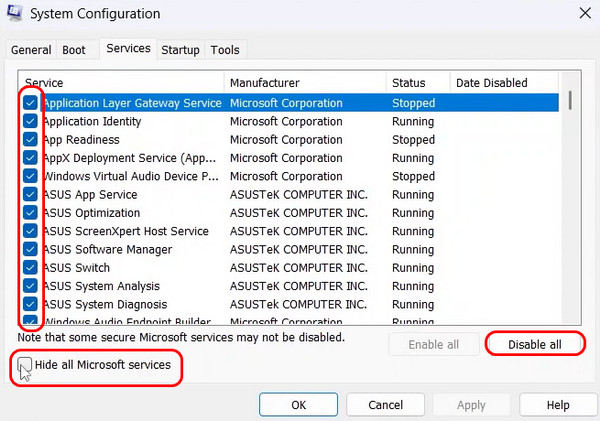Viewport: 600px width, 421px height.
Task: Toggle the ASUS Optimization service checkbox
Action: [x=30, y=213]
